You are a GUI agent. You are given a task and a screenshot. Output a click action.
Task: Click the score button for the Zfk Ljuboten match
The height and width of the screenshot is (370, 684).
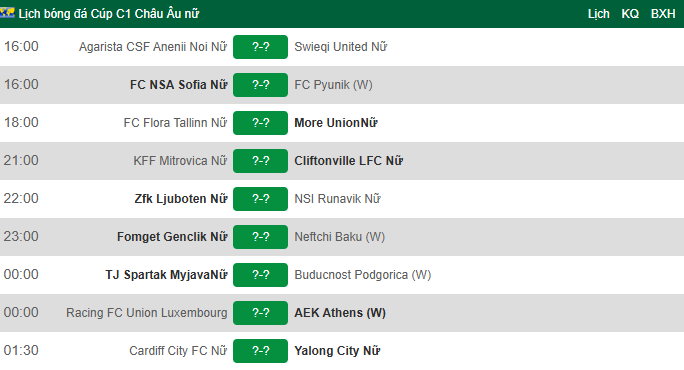coord(260,199)
